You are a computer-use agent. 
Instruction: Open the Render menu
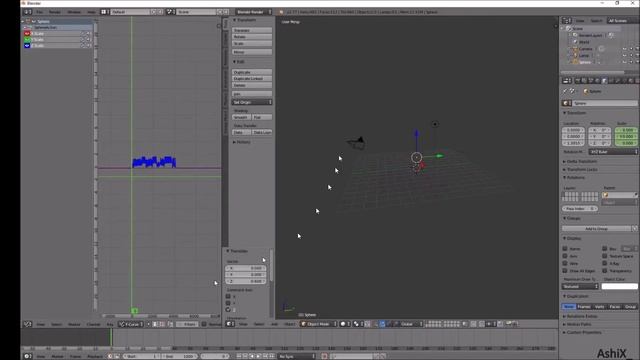coord(54,12)
